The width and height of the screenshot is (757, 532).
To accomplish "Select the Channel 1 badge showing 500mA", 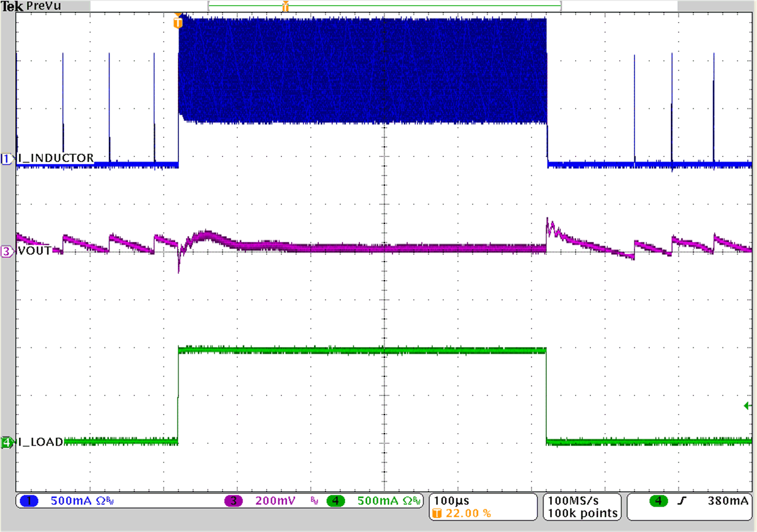I will pos(28,499).
